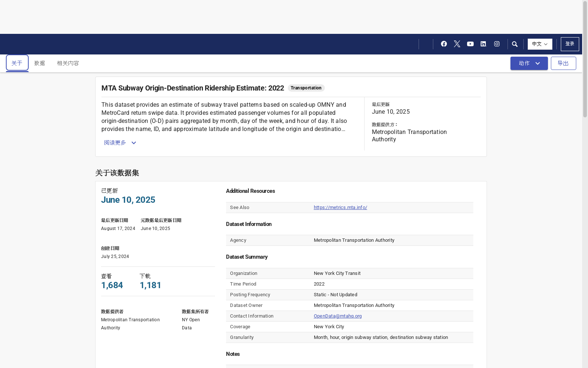Click the 'August 17, 2024' last updated date
This screenshot has width=588, height=368.
pyautogui.click(x=118, y=229)
